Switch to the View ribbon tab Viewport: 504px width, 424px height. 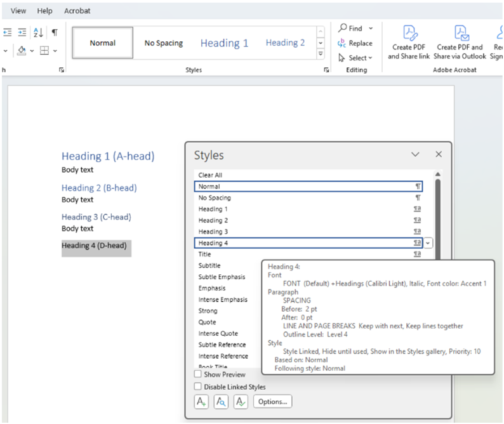coord(18,11)
